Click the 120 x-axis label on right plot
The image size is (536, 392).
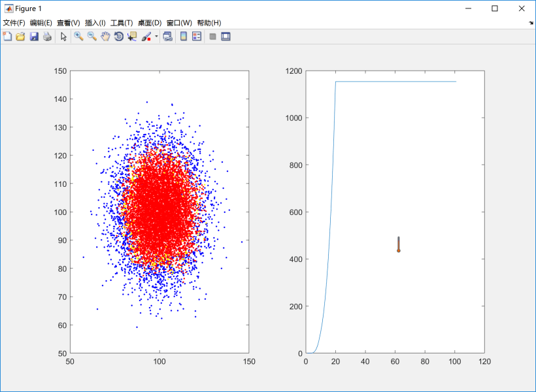(x=485, y=361)
